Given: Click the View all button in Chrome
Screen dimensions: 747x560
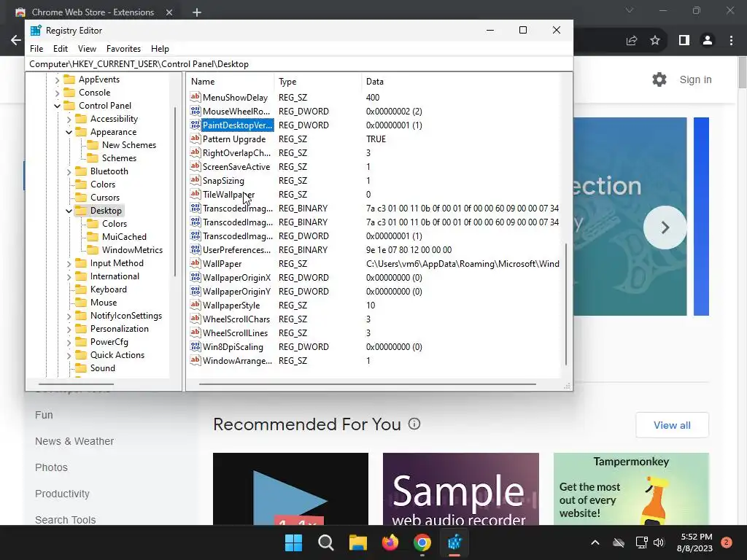Looking at the screenshot, I should coord(672,425).
